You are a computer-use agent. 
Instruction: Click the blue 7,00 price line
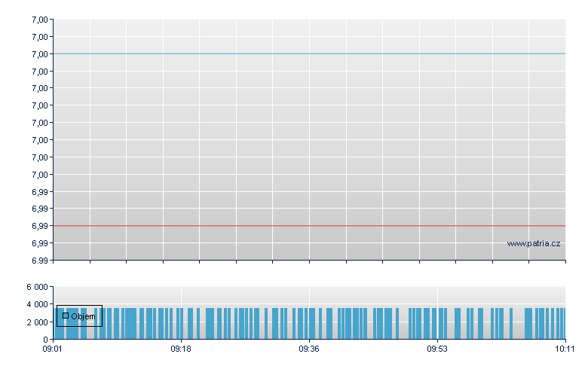(309, 53)
